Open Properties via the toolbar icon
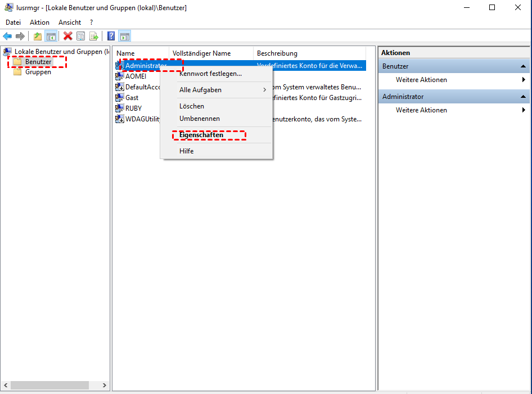 [81, 36]
